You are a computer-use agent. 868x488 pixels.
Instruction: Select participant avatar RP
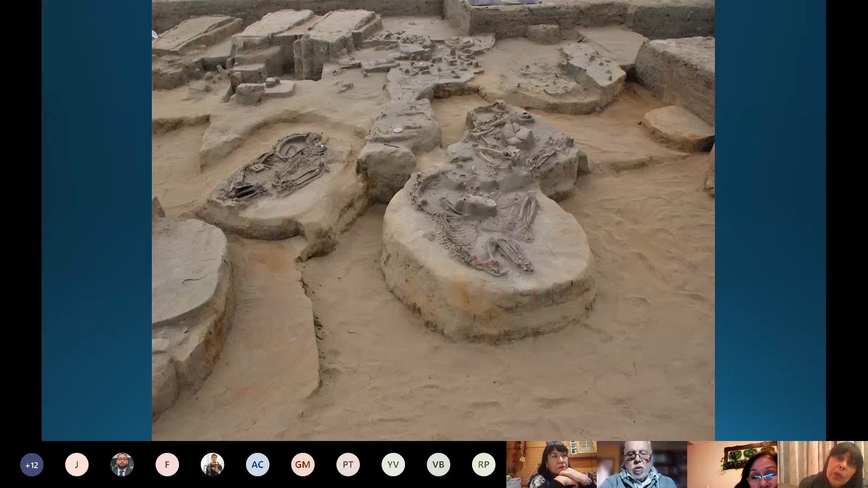[484, 465]
